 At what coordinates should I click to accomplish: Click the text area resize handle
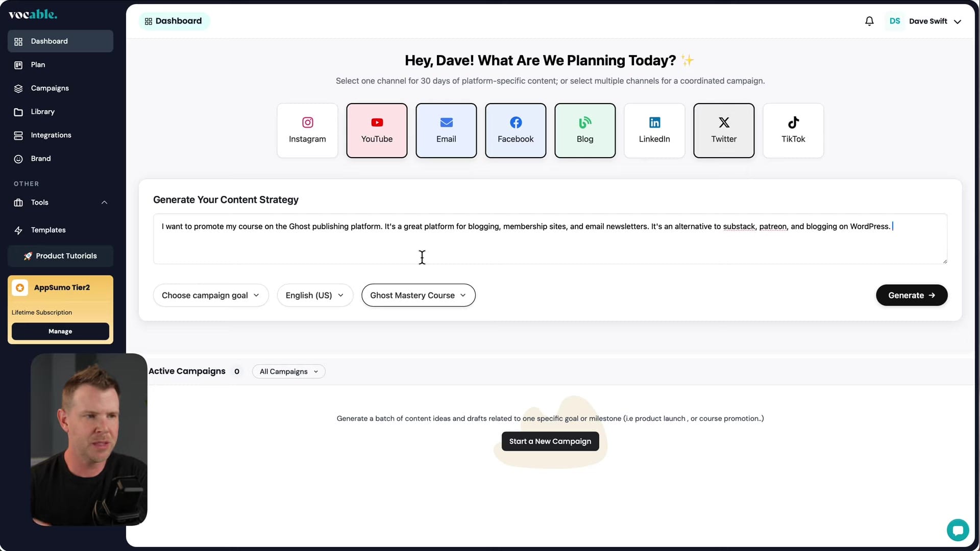coord(945,261)
